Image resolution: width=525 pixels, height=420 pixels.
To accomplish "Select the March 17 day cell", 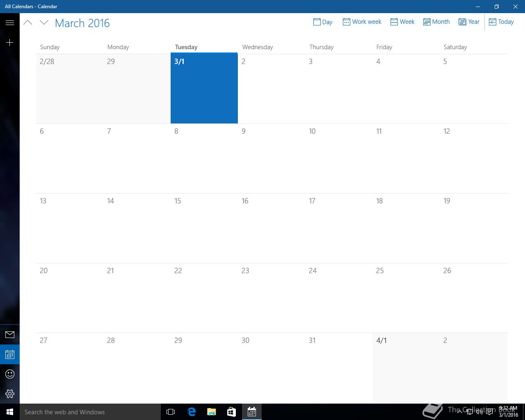I will coord(339,228).
